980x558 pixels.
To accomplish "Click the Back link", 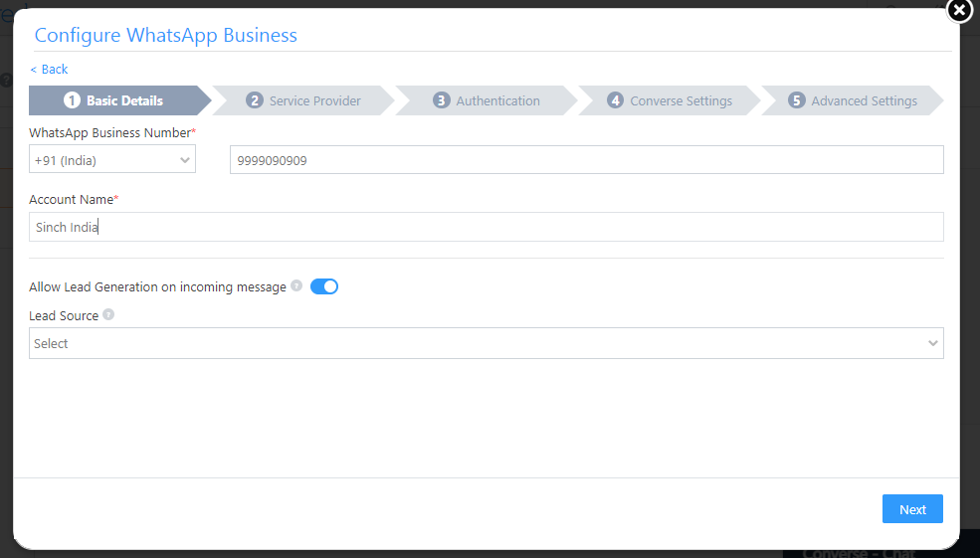I will 49,69.
